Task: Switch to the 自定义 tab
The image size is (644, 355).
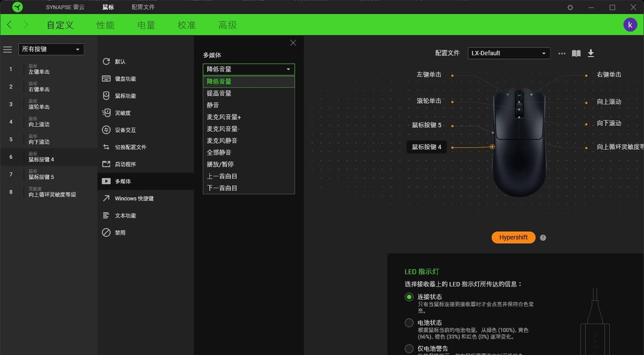Action: click(60, 25)
